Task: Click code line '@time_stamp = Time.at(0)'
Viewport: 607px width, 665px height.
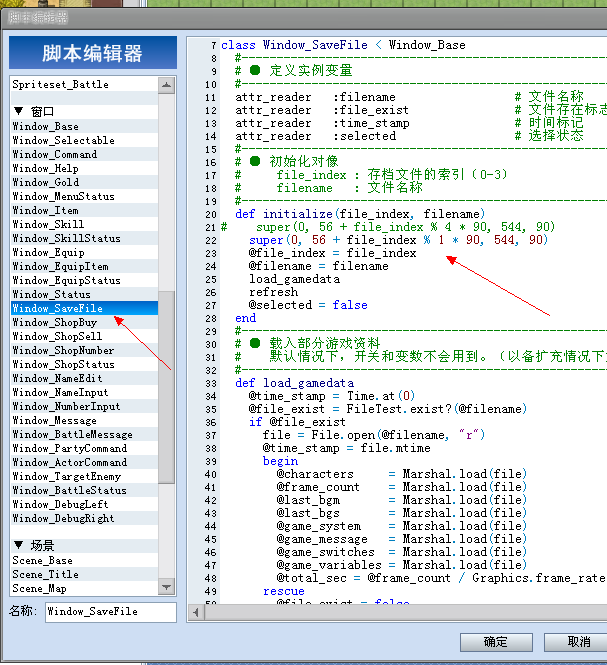Action: [332, 396]
